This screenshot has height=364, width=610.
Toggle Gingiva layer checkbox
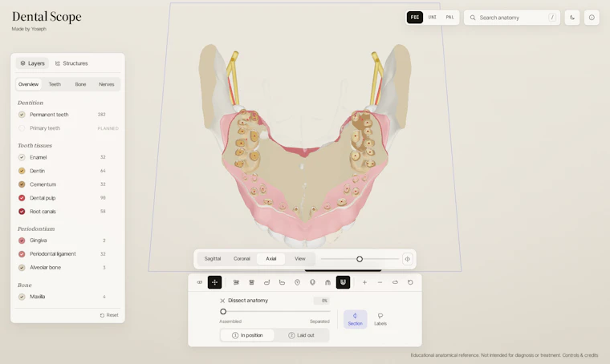click(x=22, y=241)
